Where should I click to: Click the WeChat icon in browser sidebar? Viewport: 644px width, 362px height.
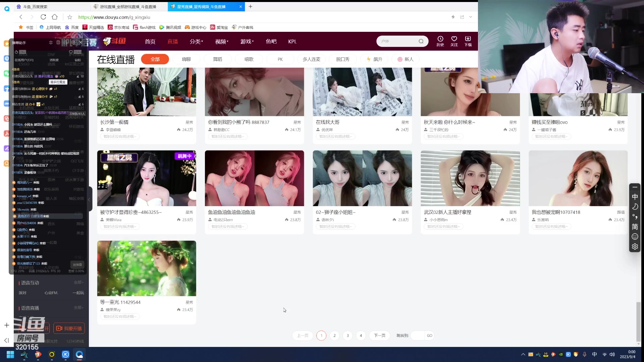pos(7,73)
